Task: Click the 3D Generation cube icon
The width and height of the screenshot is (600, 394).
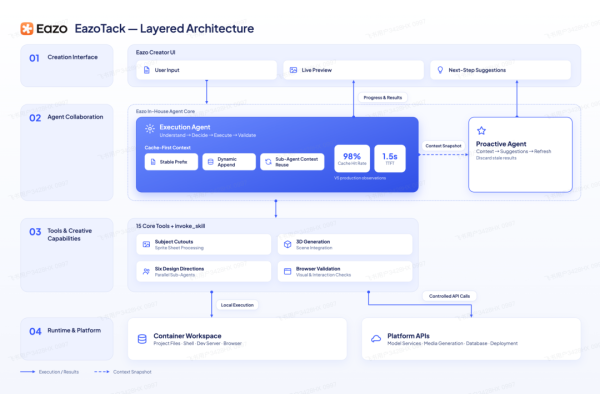Action: [287, 244]
